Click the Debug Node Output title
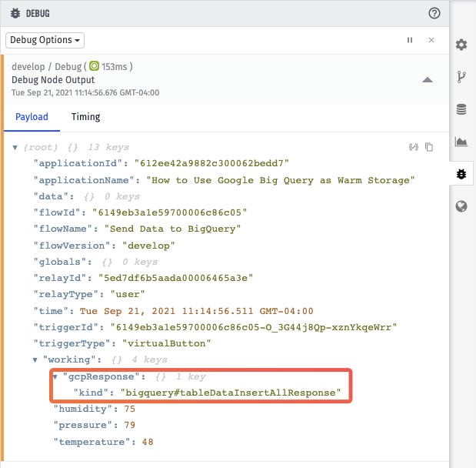Viewport: 476px width, 468px height. pyautogui.click(x=53, y=80)
